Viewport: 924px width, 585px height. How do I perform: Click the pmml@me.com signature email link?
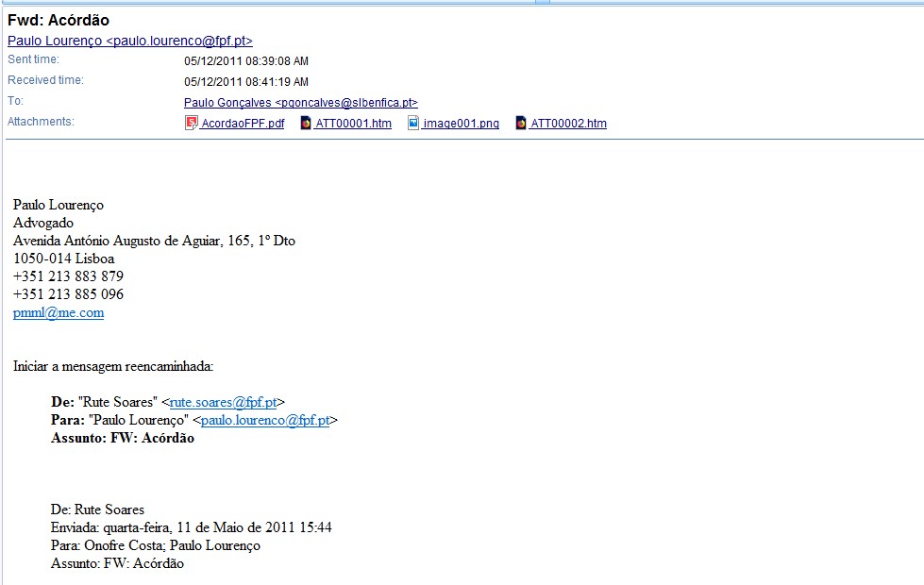59,313
